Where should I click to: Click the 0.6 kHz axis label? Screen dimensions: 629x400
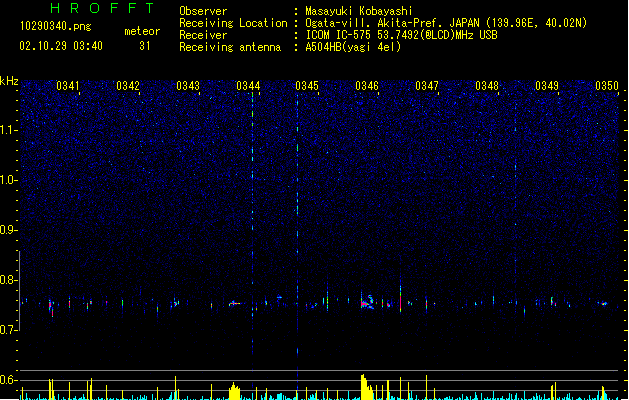(9, 380)
